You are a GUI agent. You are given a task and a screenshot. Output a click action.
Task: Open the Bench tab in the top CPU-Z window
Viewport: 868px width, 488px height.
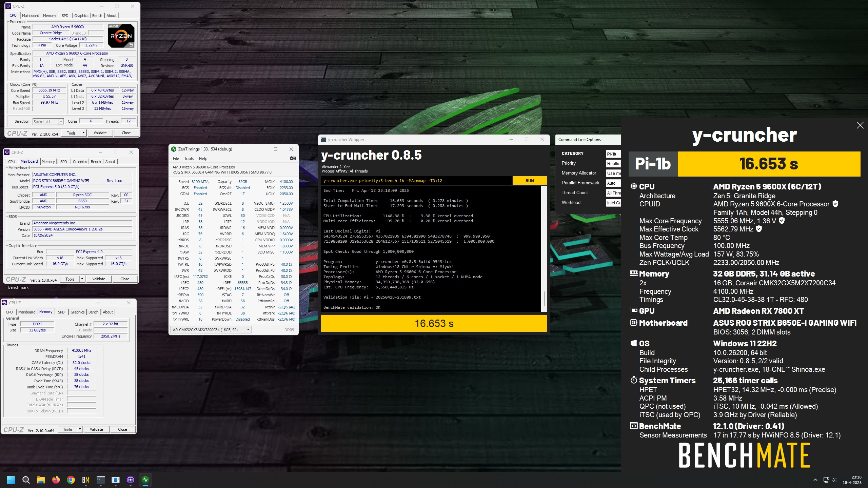(97, 16)
